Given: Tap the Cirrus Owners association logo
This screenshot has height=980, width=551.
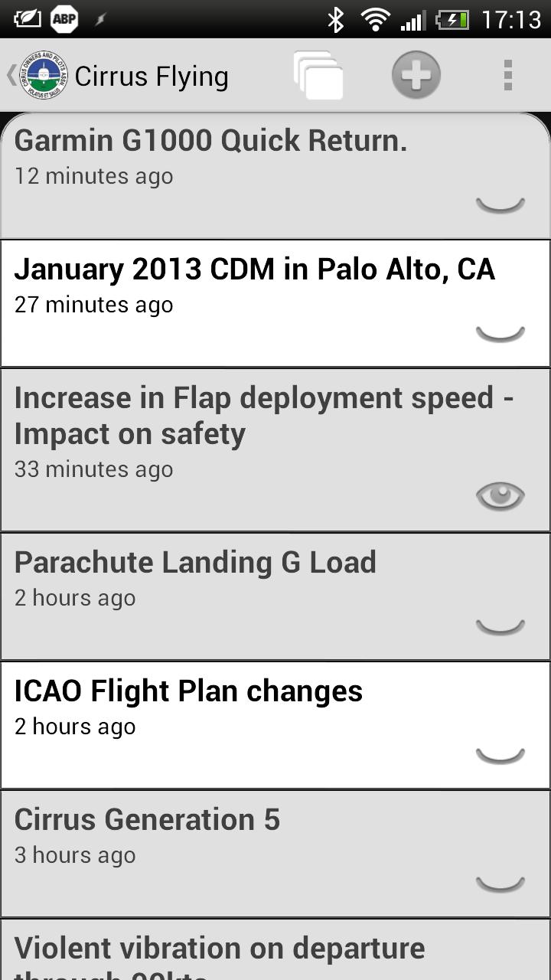Looking at the screenshot, I should [x=43, y=75].
